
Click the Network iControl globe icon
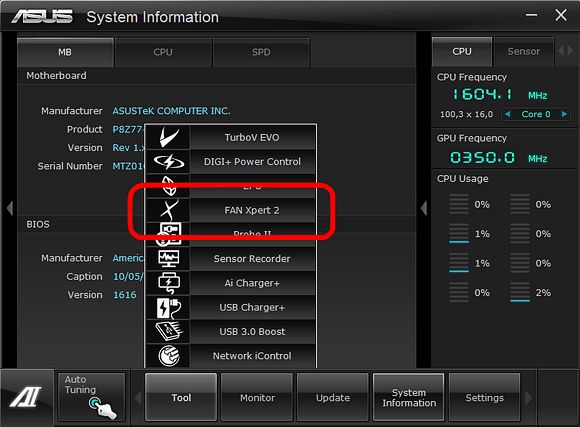[x=169, y=356]
